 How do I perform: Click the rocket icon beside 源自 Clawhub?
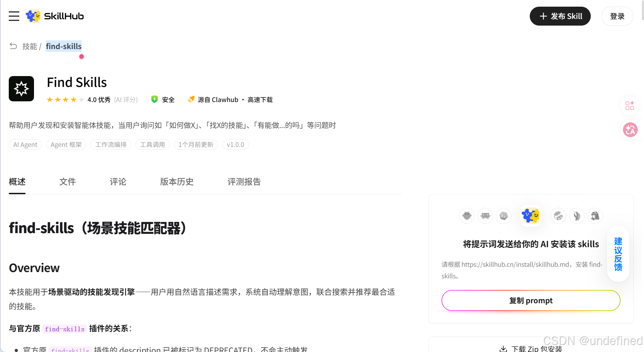point(191,100)
